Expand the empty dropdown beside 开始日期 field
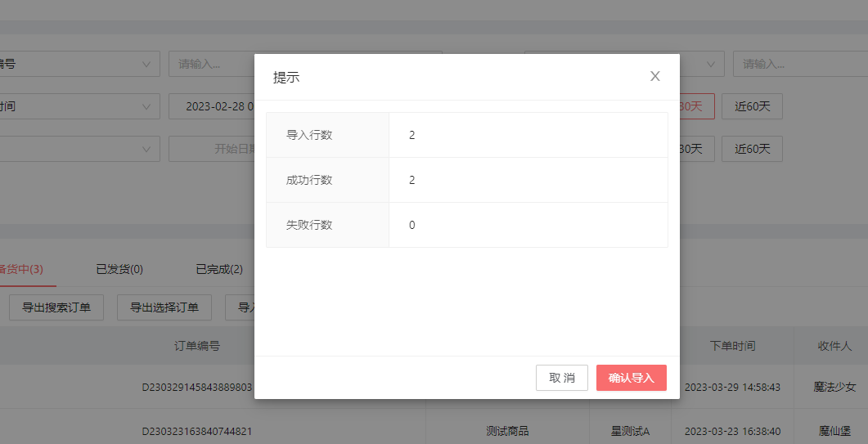Screen dimensions: 868x444 [79, 149]
